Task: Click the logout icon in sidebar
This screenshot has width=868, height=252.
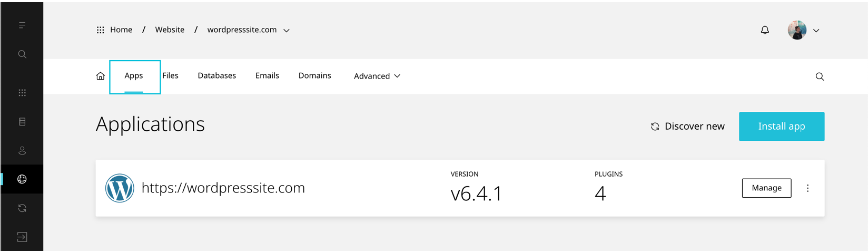Action: pyautogui.click(x=22, y=237)
